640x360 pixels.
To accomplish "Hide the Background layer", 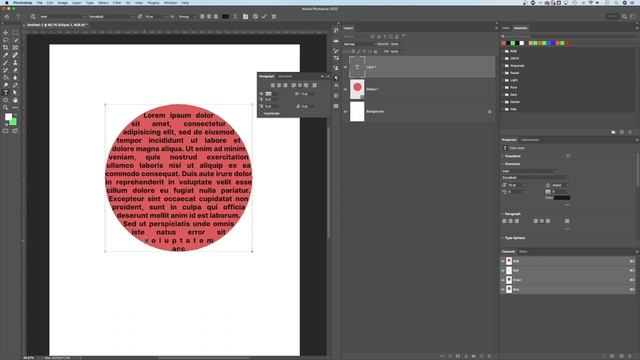I will (345, 111).
